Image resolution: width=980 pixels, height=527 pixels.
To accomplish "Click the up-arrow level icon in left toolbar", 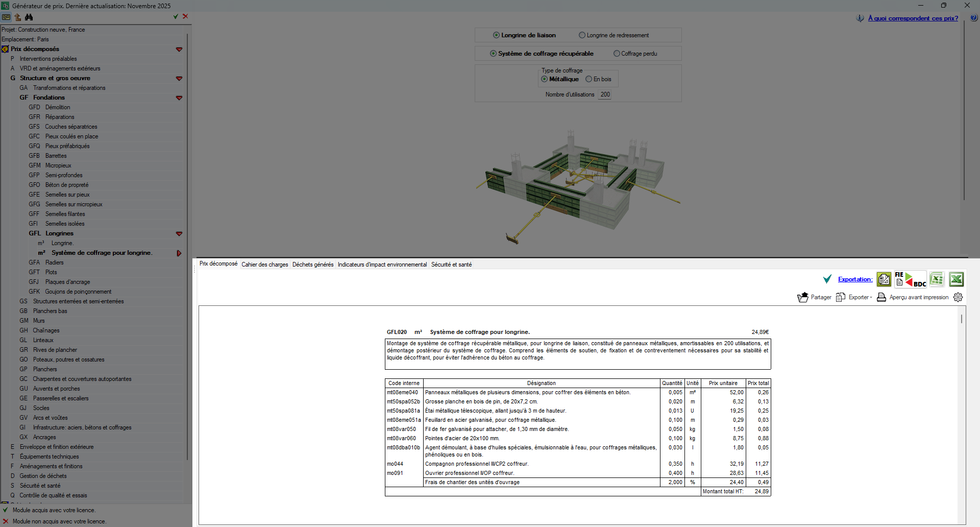I will pos(18,17).
